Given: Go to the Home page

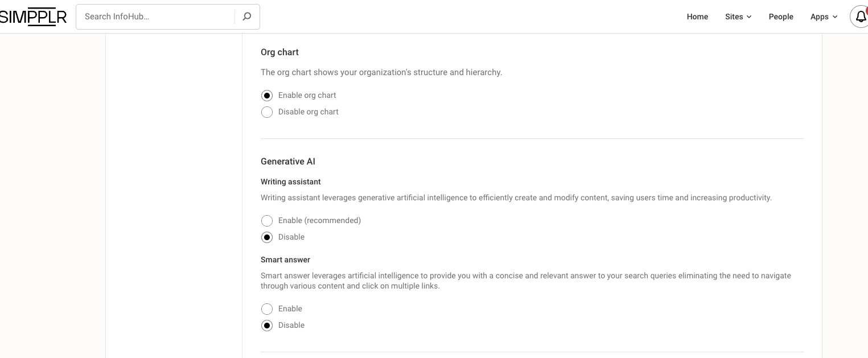Looking at the screenshot, I should point(697,17).
